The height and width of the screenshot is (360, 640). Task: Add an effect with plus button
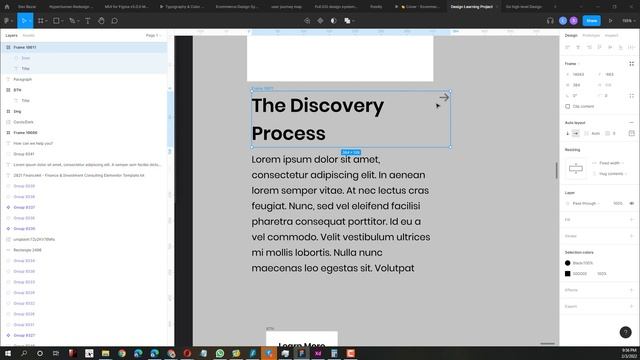tap(631, 290)
